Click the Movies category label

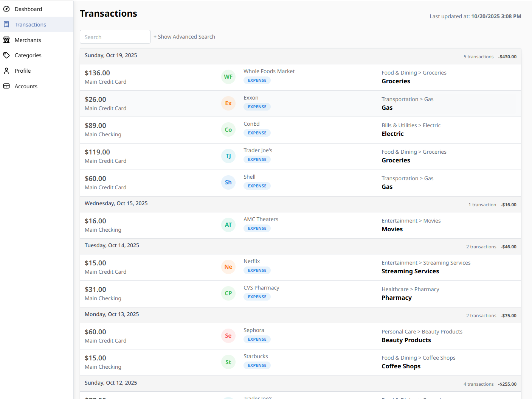392,229
